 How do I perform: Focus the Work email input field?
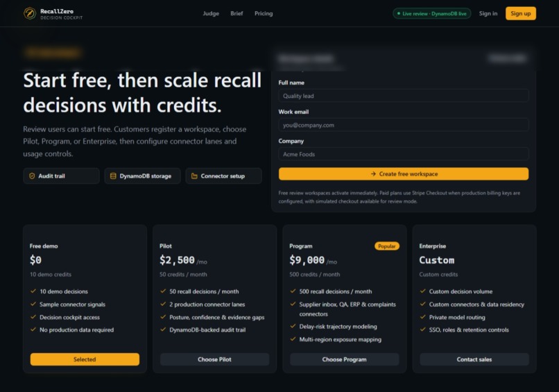point(404,125)
